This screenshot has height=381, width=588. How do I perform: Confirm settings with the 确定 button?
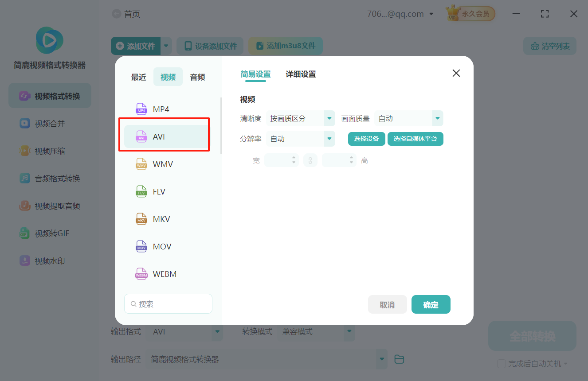pos(431,304)
